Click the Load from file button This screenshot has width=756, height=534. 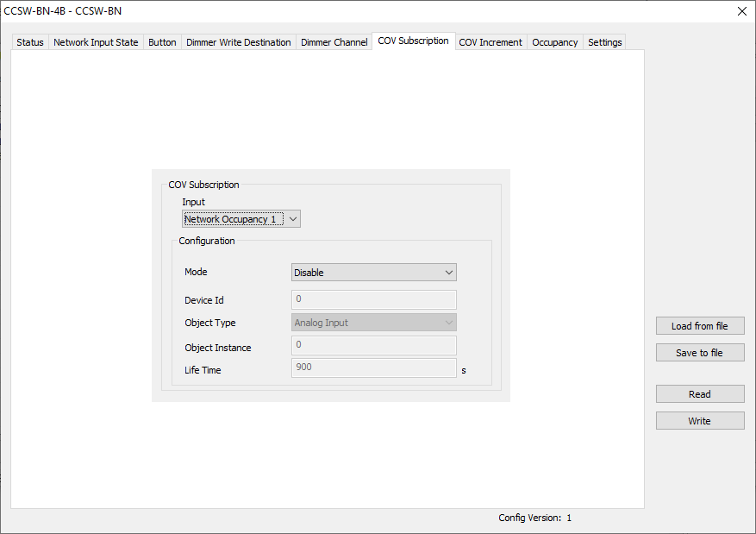click(700, 326)
